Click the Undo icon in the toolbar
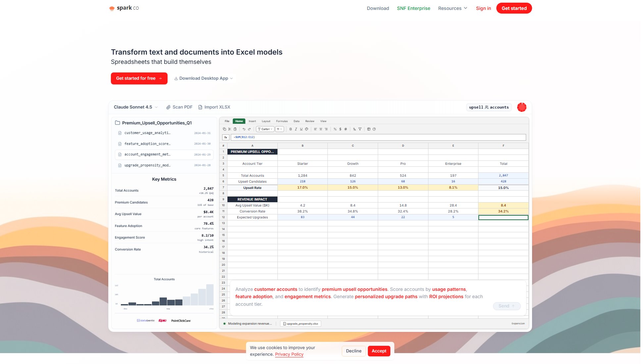The width and height of the screenshot is (643, 364). click(244, 129)
